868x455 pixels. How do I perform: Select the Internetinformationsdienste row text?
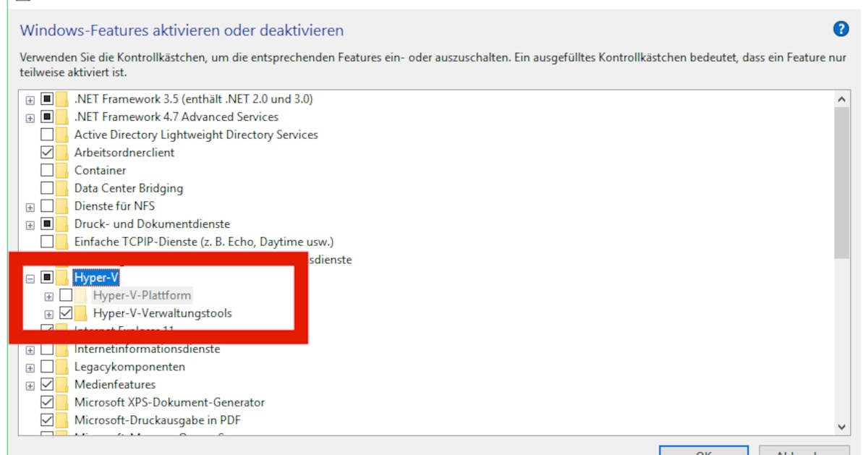click(148, 349)
